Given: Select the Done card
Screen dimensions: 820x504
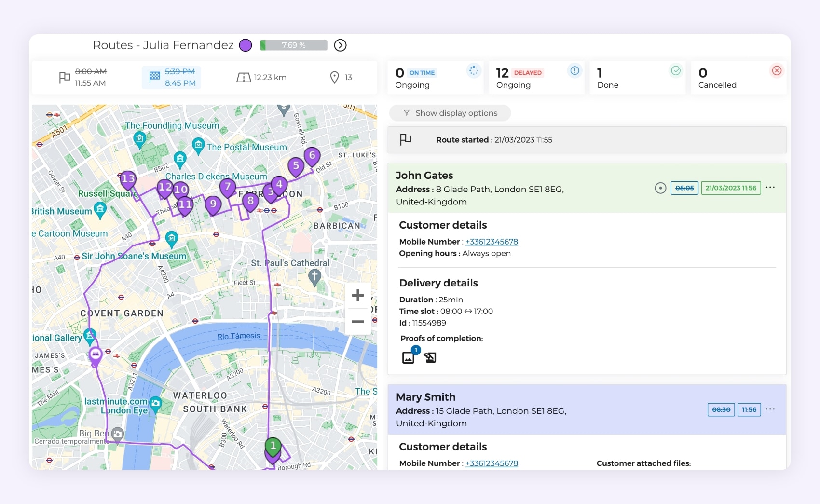Looking at the screenshot, I should pos(637,77).
